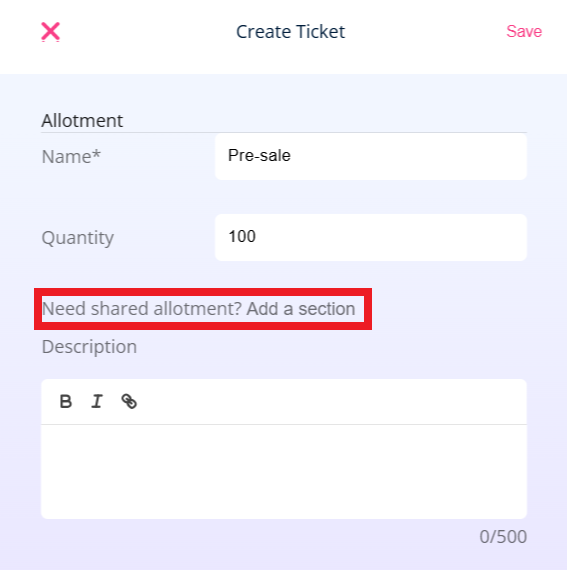567x570 pixels.
Task: Select the Name* field label
Action: coord(71,157)
